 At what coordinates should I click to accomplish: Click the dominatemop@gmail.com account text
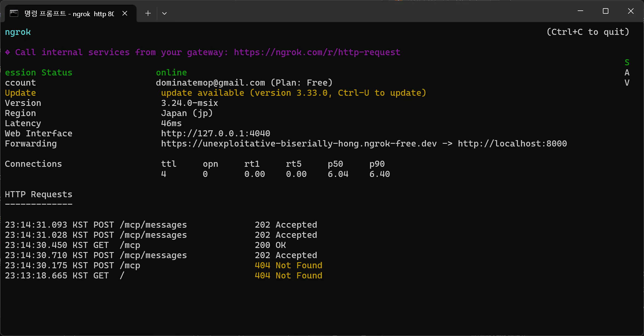(x=210, y=83)
